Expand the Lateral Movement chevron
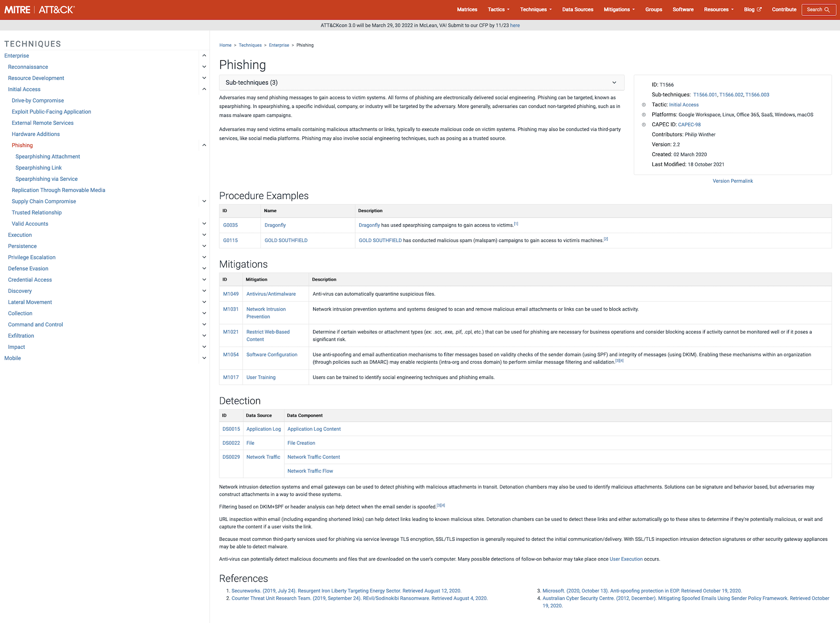The image size is (840, 623). click(x=204, y=302)
